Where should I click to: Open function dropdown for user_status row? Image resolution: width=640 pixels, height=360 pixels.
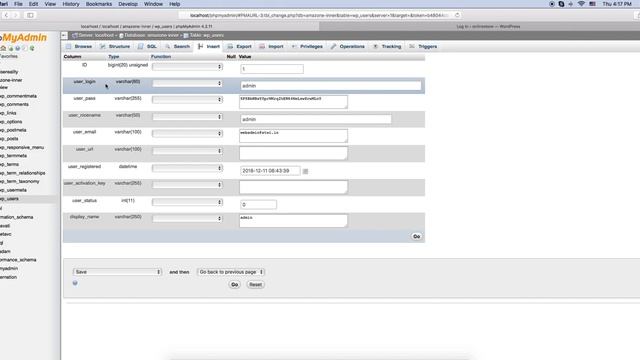[x=187, y=202]
